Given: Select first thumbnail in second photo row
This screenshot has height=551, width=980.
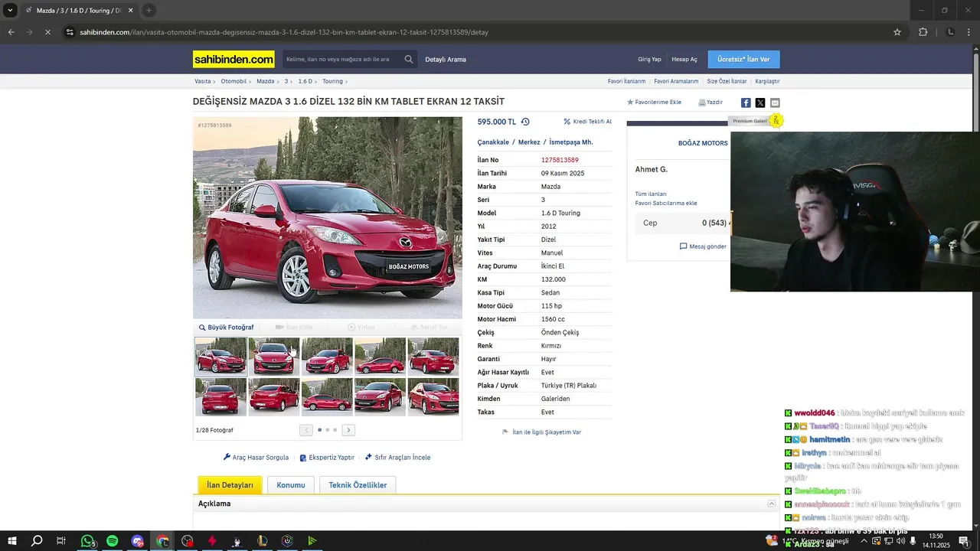Looking at the screenshot, I should tap(220, 396).
